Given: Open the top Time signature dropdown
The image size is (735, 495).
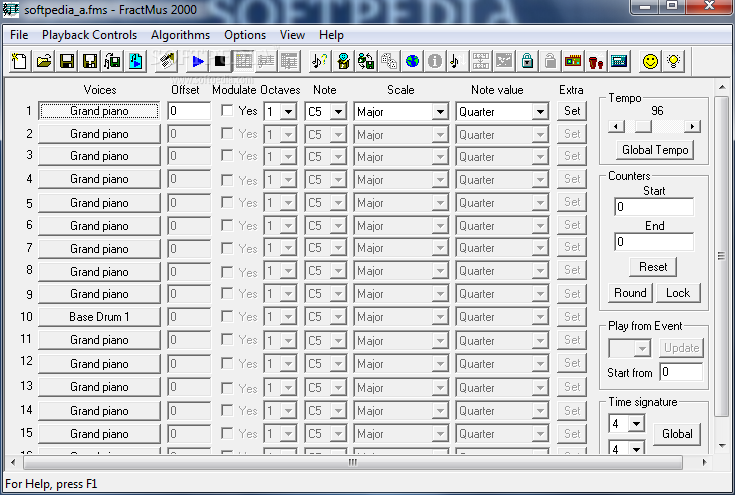Looking at the screenshot, I should pyautogui.click(x=636, y=424).
